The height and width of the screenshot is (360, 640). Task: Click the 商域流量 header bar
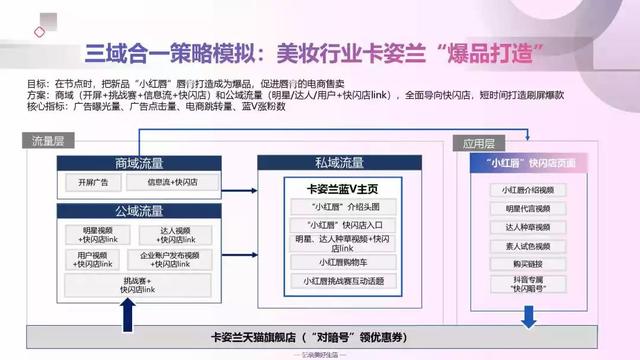139,163
